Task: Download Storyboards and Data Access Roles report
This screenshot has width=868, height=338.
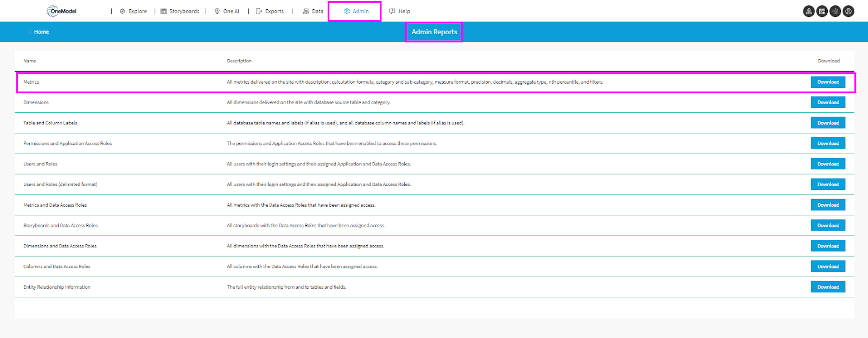Action: pos(828,226)
